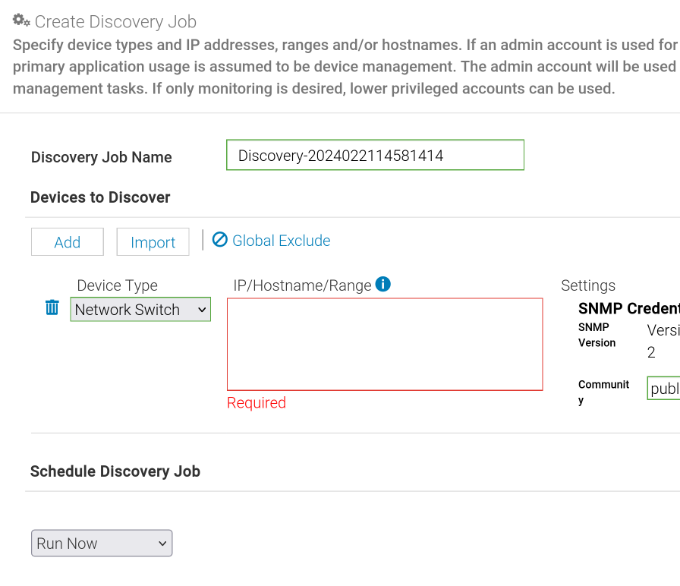Click the gear icon beside Create Discovery Job
680x586 pixels.
click(x=21, y=20)
